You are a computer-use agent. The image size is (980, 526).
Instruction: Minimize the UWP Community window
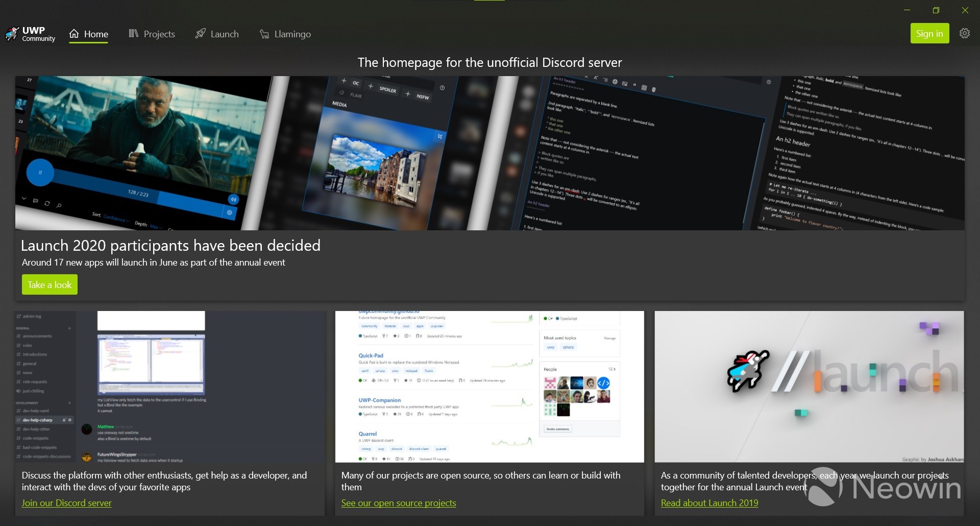click(907, 10)
